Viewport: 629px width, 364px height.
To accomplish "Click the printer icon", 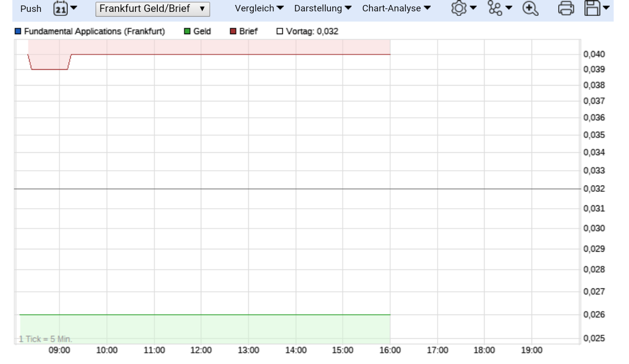I will (x=566, y=8).
